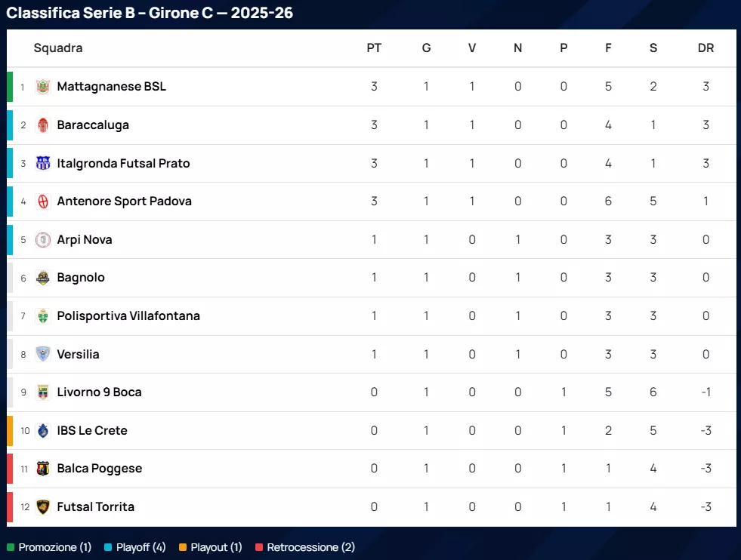741x560 pixels.
Task: Click the Retrocessione (2) legend label
Action: [310, 547]
